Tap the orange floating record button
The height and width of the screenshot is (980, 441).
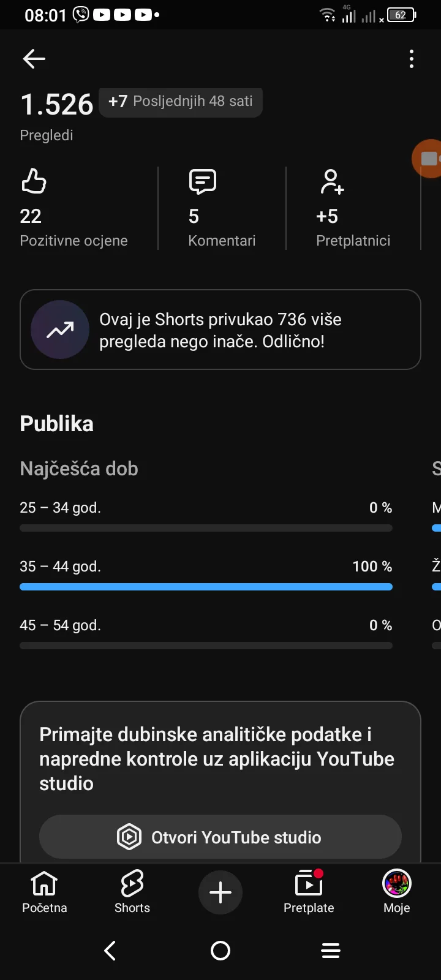429,159
